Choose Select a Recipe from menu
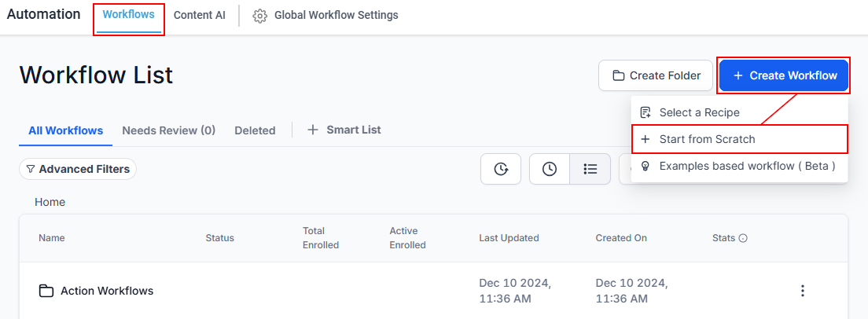 click(x=699, y=112)
